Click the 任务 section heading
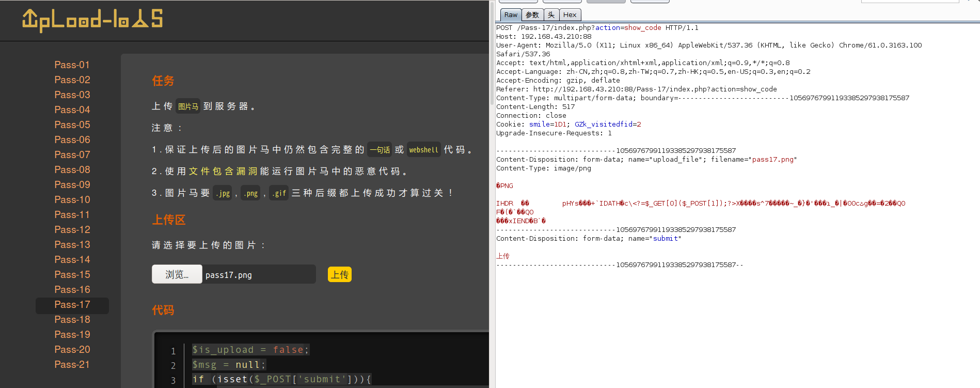The image size is (980, 388). [x=163, y=81]
